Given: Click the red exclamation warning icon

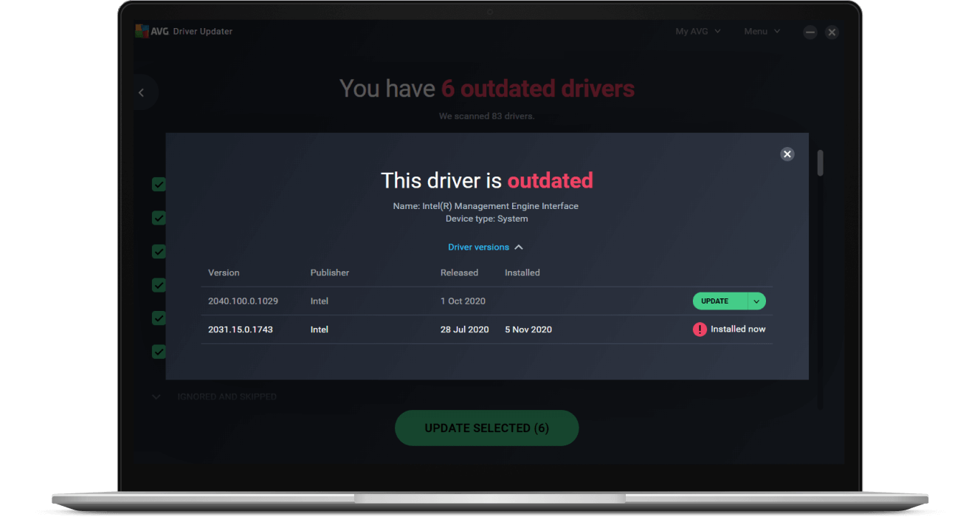Looking at the screenshot, I should click(700, 329).
